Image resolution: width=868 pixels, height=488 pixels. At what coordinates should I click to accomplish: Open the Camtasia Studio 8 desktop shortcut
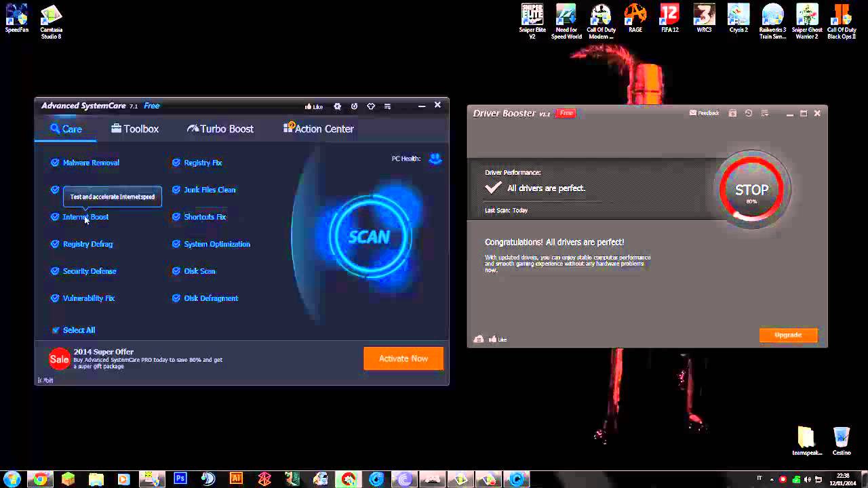pos(52,22)
